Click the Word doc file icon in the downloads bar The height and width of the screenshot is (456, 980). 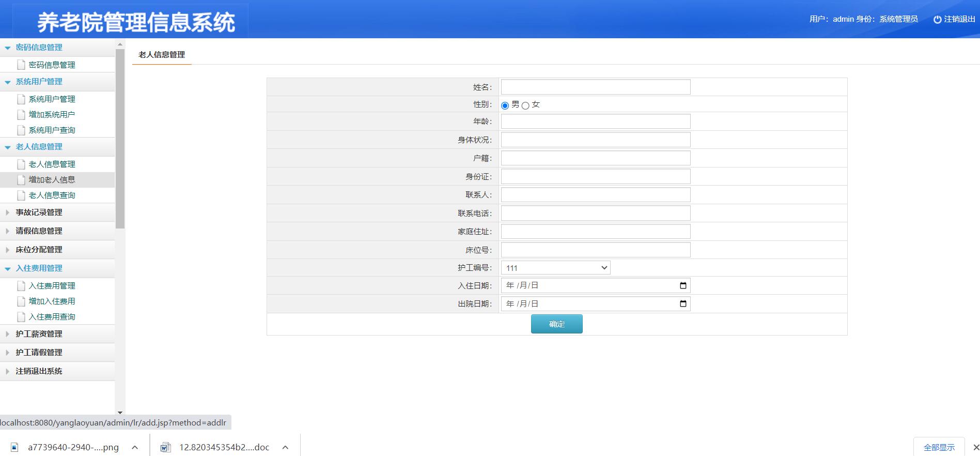pyautogui.click(x=165, y=447)
